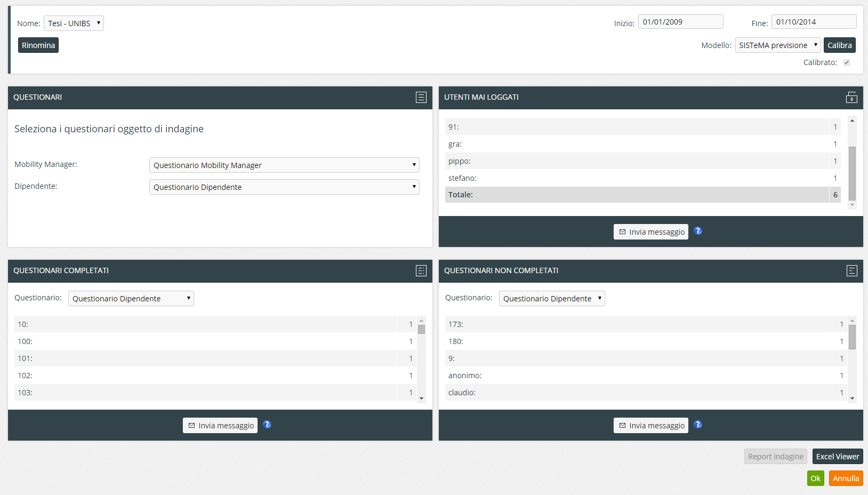
Task: Select the 'pippo:' row in Utenti Mai Loggati
Action: click(643, 161)
